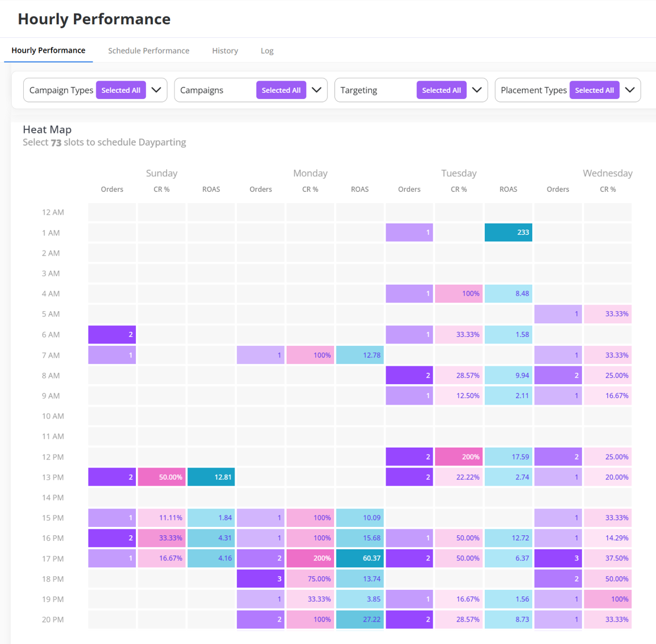Switch to the Schedule Performance tab
This screenshot has height=644, width=656.
pyautogui.click(x=148, y=51)
